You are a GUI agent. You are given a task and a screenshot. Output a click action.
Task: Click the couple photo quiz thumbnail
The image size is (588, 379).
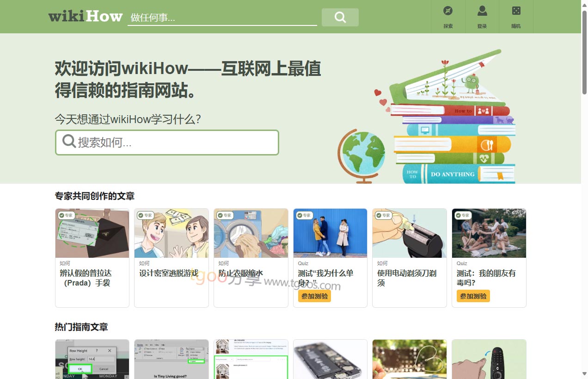pyautogui.click(x=330, y=233)
